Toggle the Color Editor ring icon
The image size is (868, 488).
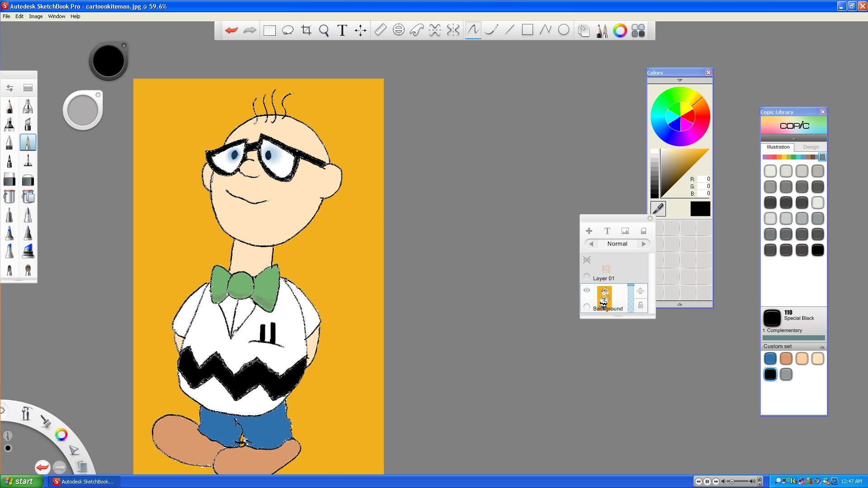click(620, 30)
